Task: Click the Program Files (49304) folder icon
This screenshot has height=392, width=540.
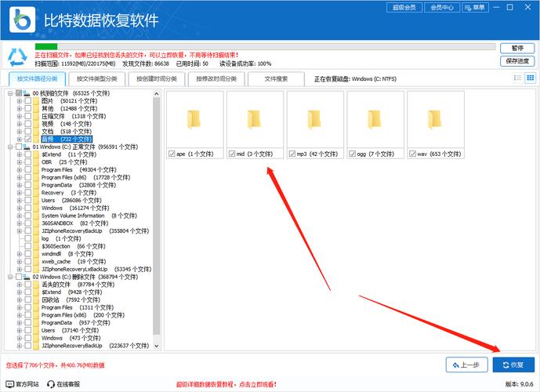Action: (x=36, y=170)
